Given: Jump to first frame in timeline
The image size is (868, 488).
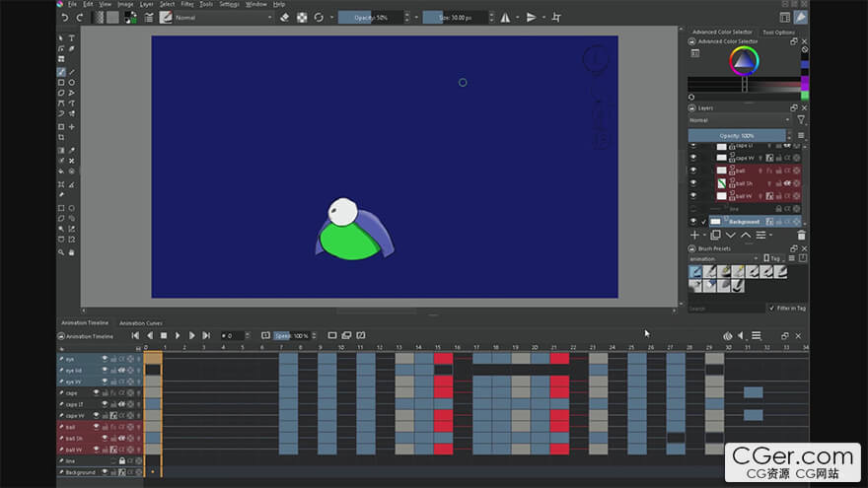Looking at the screenshot, I should 135,336.
